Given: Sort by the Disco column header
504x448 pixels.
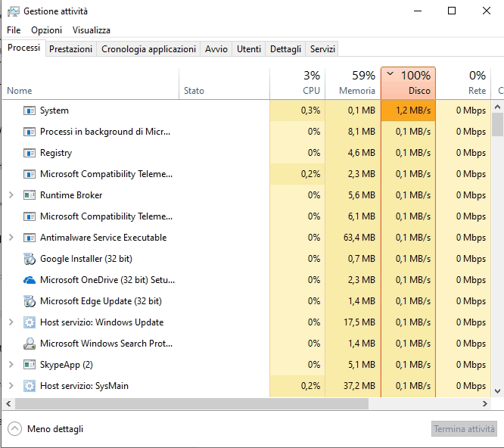Looking at the screenshot, I should (x=408, y=83).
